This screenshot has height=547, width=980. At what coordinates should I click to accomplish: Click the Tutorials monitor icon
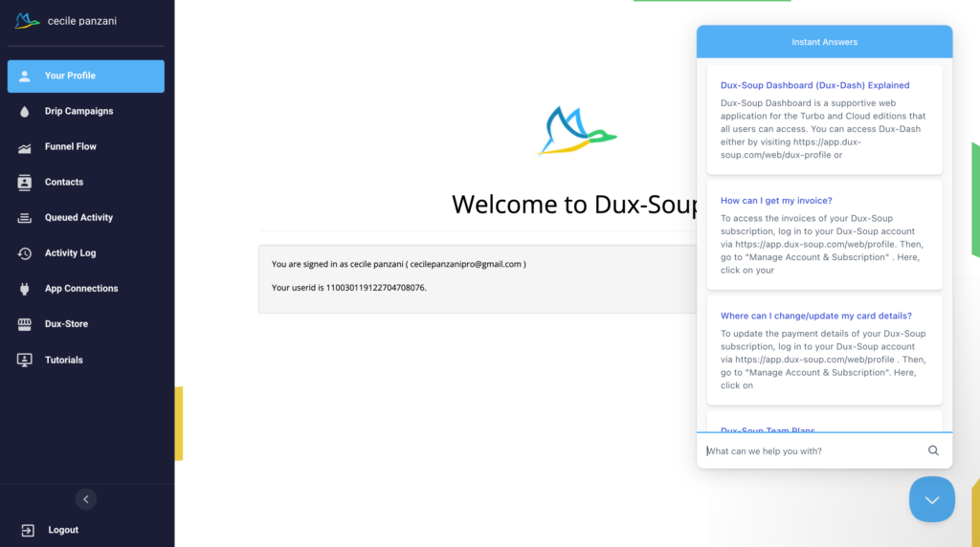click(24, 360)
